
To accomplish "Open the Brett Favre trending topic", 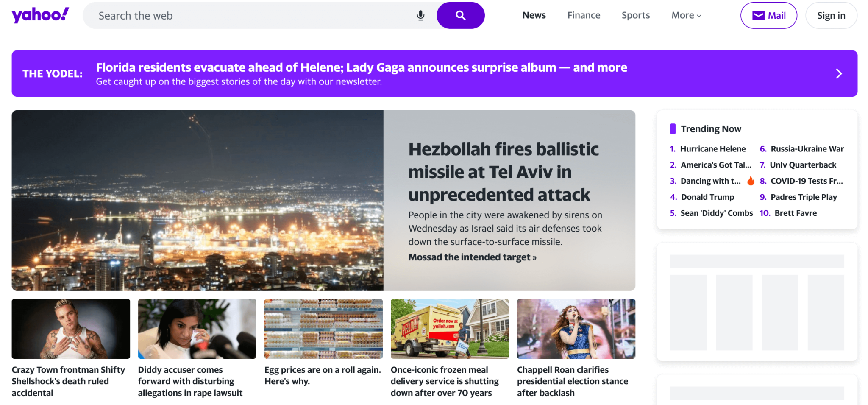I will (795, 213).
